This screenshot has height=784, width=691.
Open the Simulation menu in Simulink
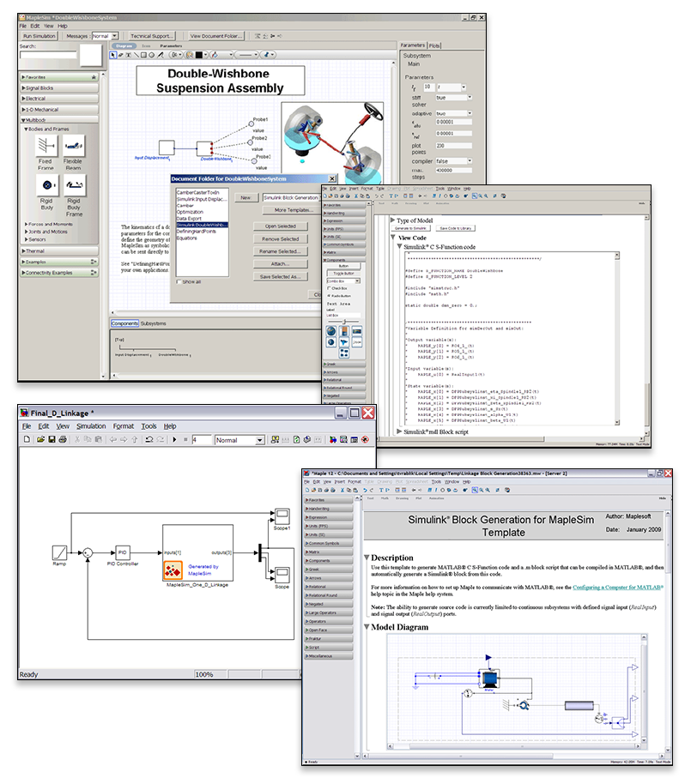91,426
